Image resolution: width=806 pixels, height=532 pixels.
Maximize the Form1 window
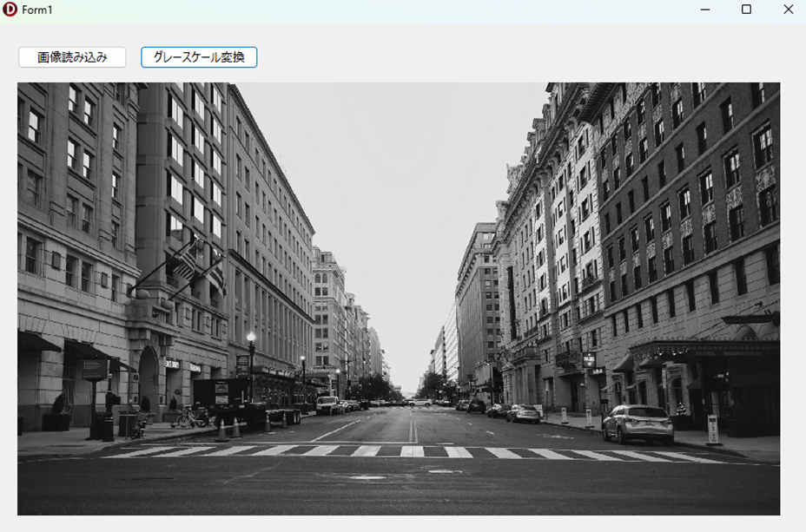pyautogui.click(x=746, y=10)
